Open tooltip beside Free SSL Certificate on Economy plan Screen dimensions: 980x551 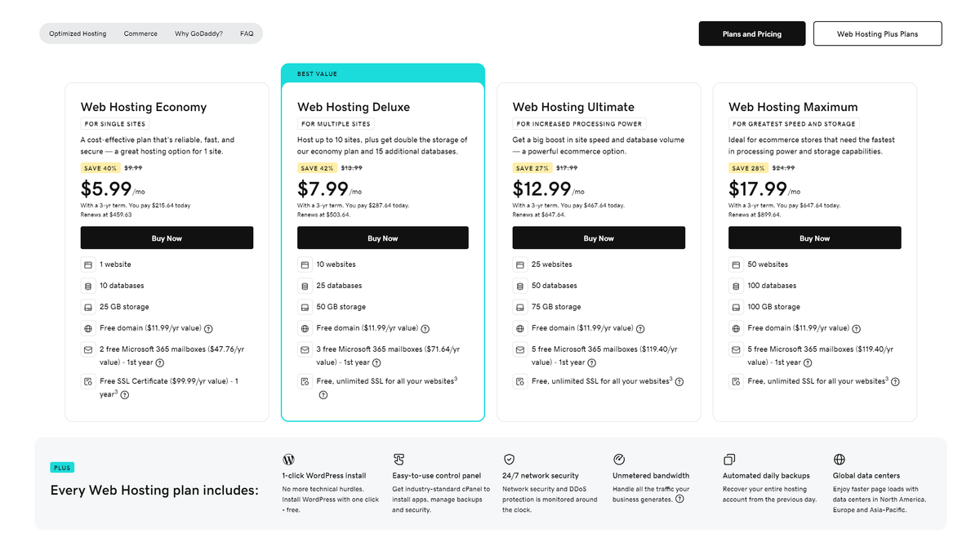(x=122, y=394)
